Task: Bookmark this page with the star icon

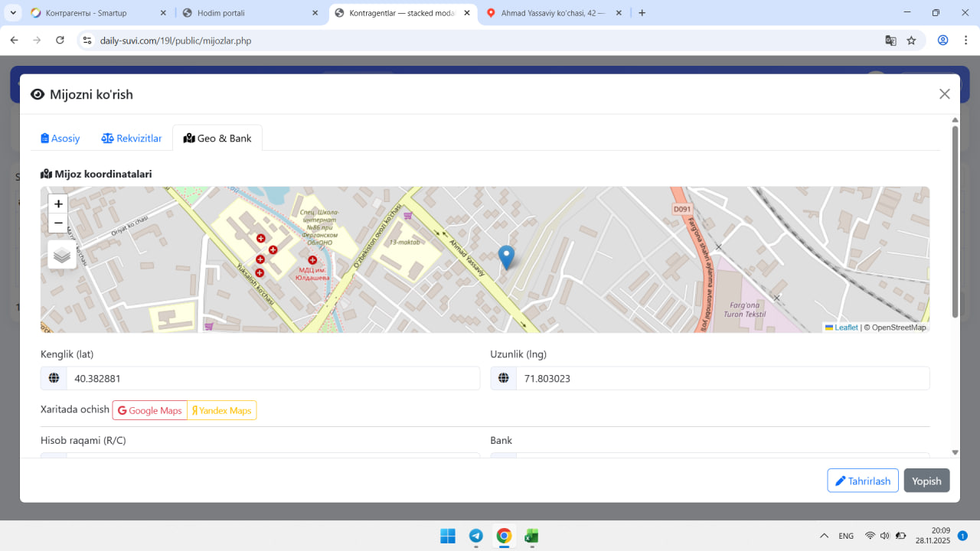Action: click(911, 41)
